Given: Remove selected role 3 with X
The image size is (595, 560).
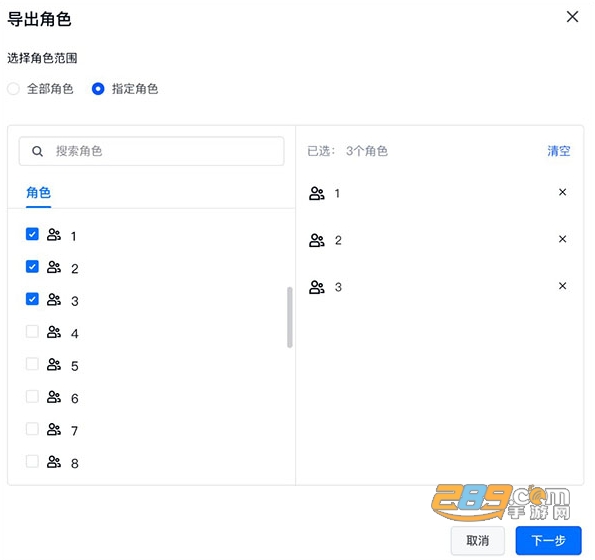Looking at the screenshot, I should [x=562, y=286].
